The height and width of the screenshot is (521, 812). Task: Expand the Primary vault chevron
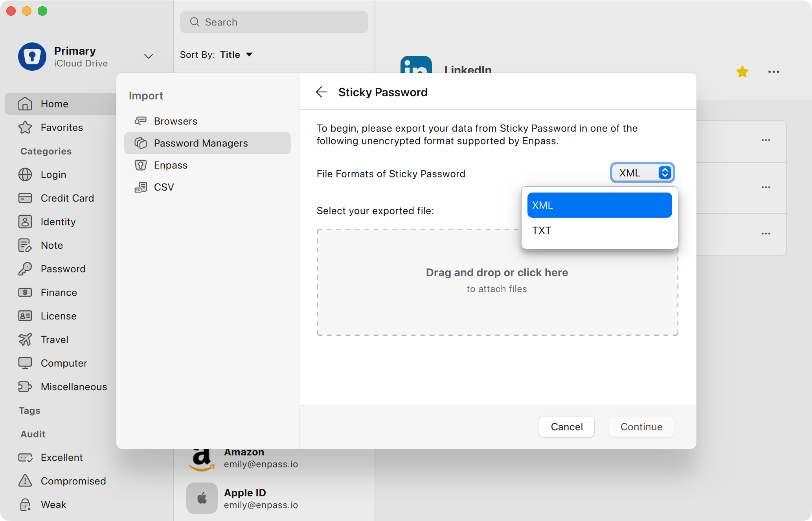coord(149,56)
